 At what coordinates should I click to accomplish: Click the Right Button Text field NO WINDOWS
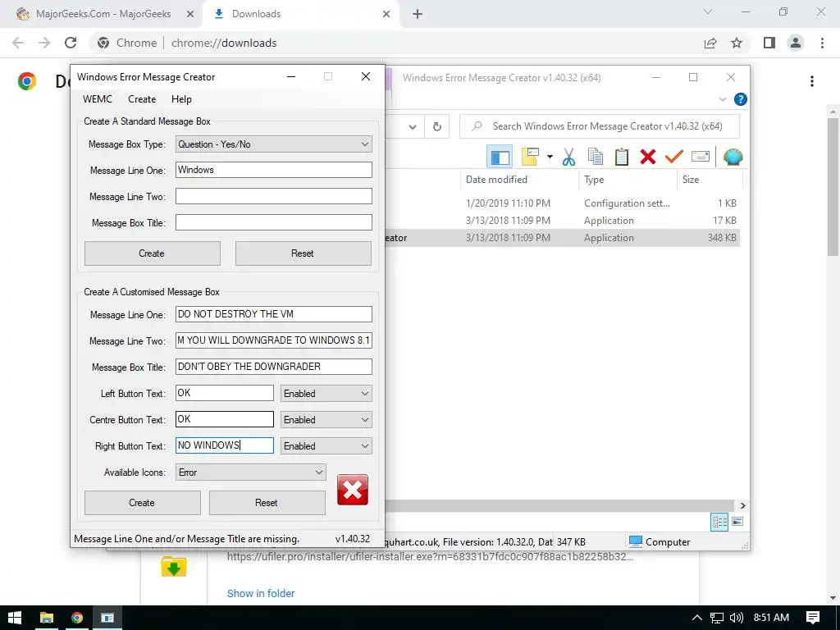[225, 445]
